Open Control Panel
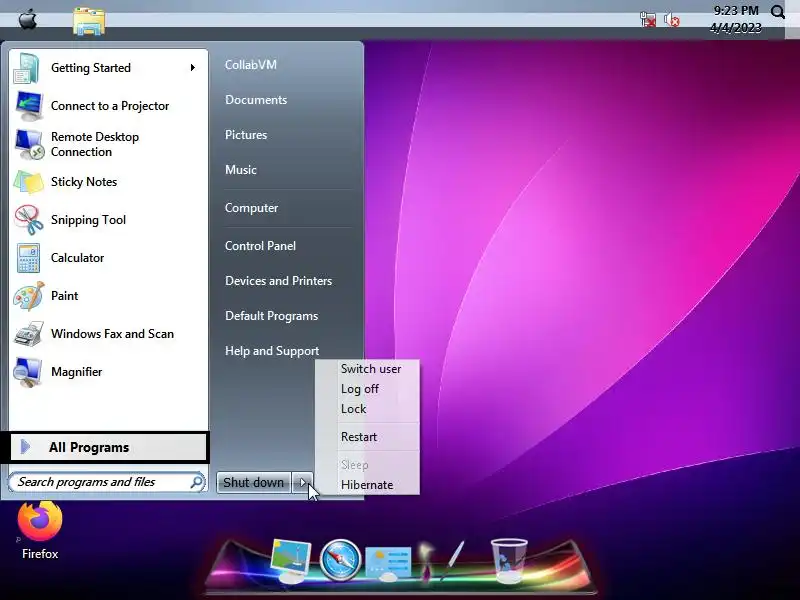The height and width of the screenshot is (600, 800). coord(260,246)
